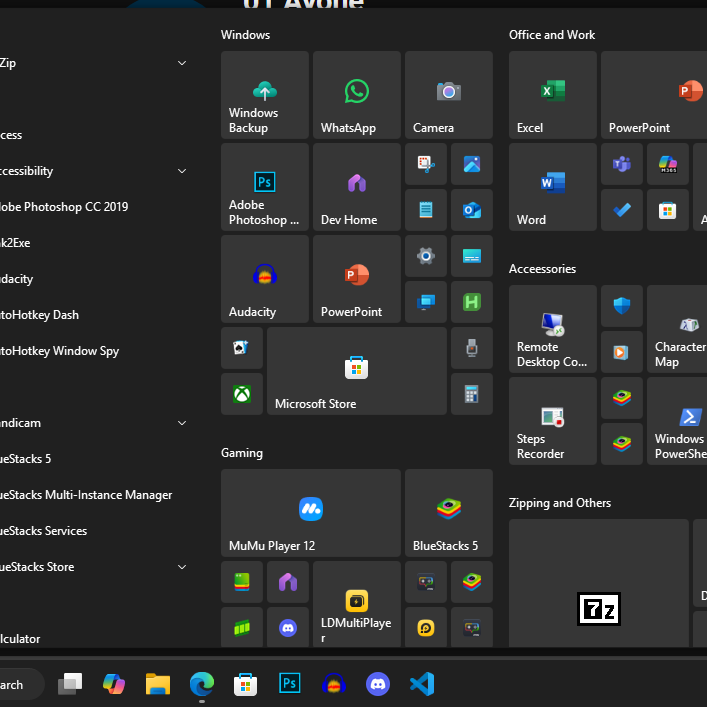
Task: Click the Gaming group header
Action: 242,453
